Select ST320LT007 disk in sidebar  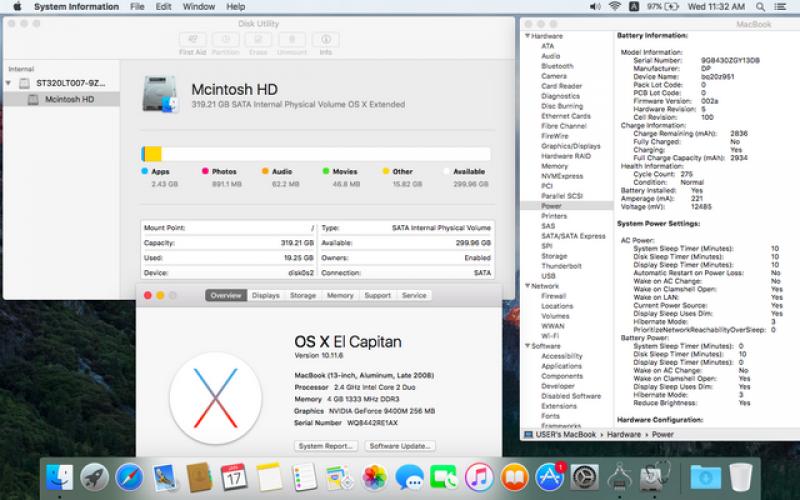(61, 83)
